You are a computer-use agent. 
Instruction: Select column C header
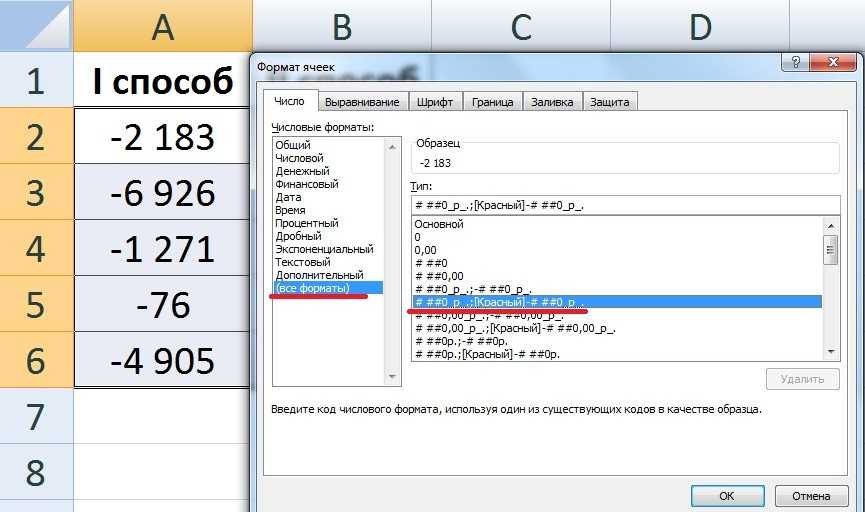coord(521,26)
